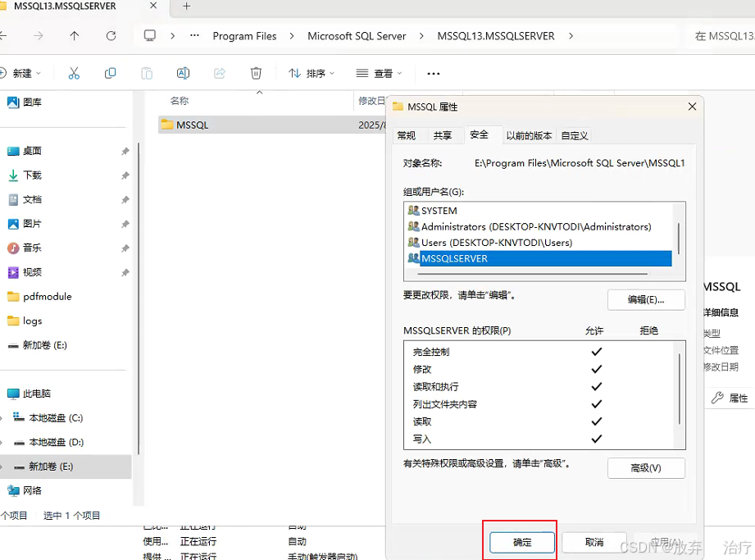The image size is (755, 560).
Task: Open the 排序 sort dropdown
Action: (x=311, y=73)
